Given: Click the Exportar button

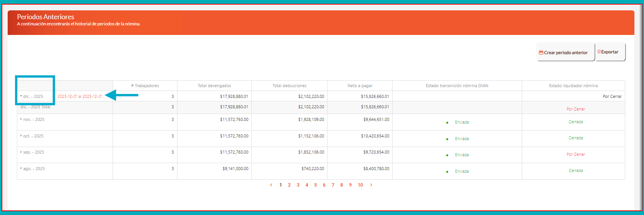Looking at the screenshot, I should pyautogui.click(x=610, y=52).
